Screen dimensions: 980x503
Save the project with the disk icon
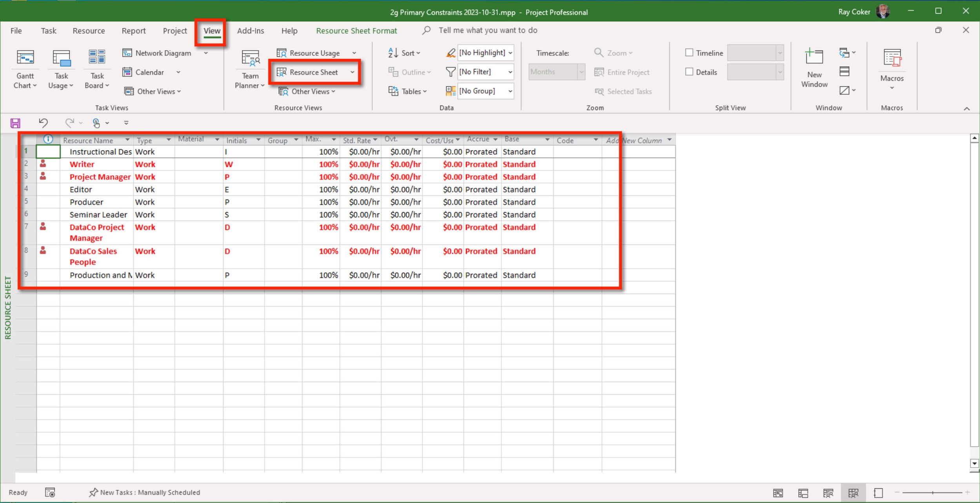[x=15, y=123]
